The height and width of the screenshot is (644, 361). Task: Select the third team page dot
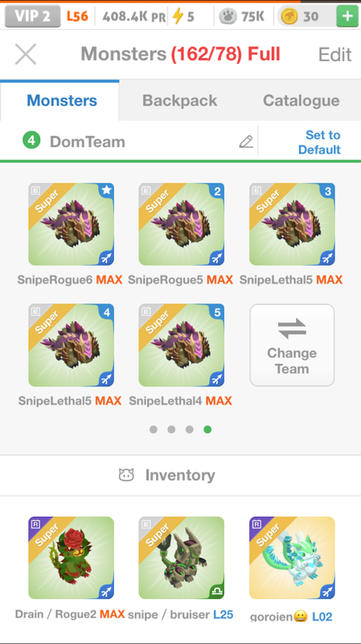(x=190, y=430)
